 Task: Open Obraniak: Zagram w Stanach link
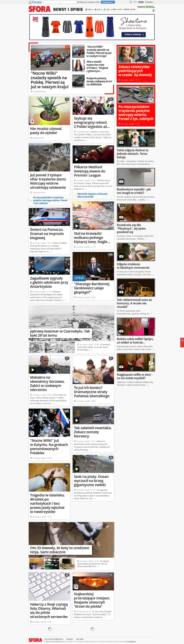[92, 195]
